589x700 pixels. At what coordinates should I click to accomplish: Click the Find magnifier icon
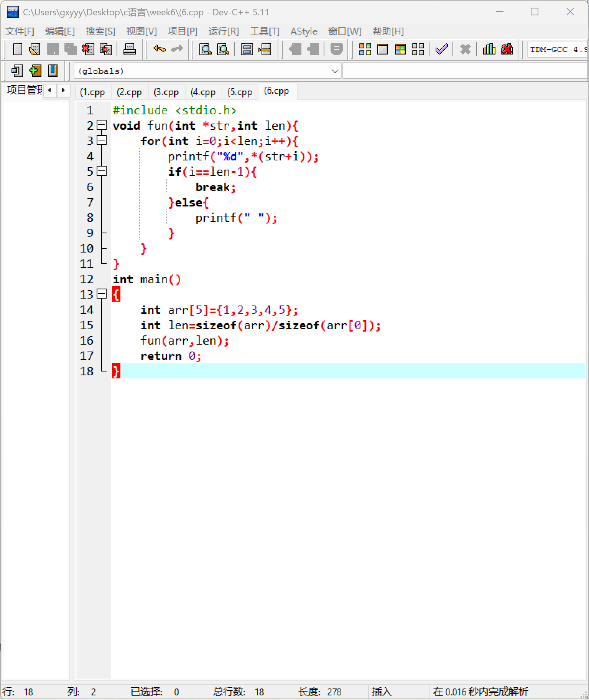pyautogui.click(x=206, y=49)
